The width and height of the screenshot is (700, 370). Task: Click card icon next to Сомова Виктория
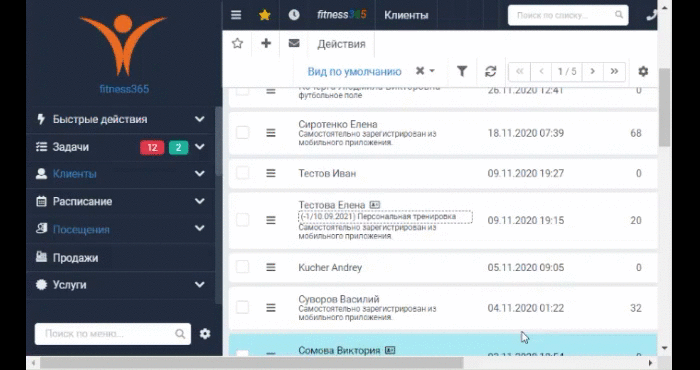click(x=390, y=350)
